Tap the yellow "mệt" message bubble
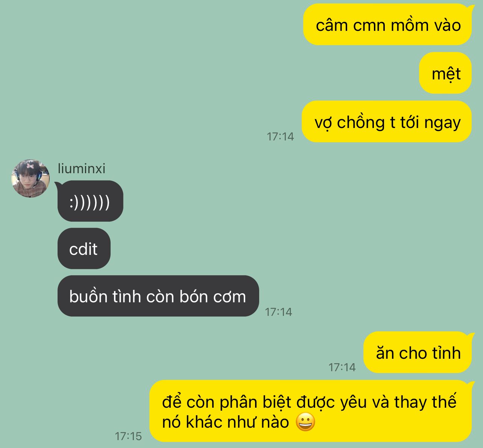483x448 pixels. pos(445,73)
